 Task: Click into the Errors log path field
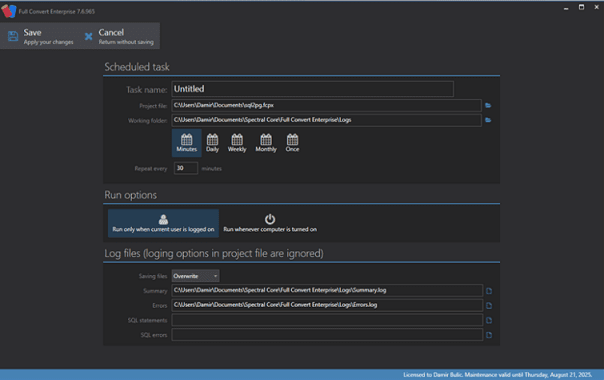pyautogui.click(x=327, y=305)
